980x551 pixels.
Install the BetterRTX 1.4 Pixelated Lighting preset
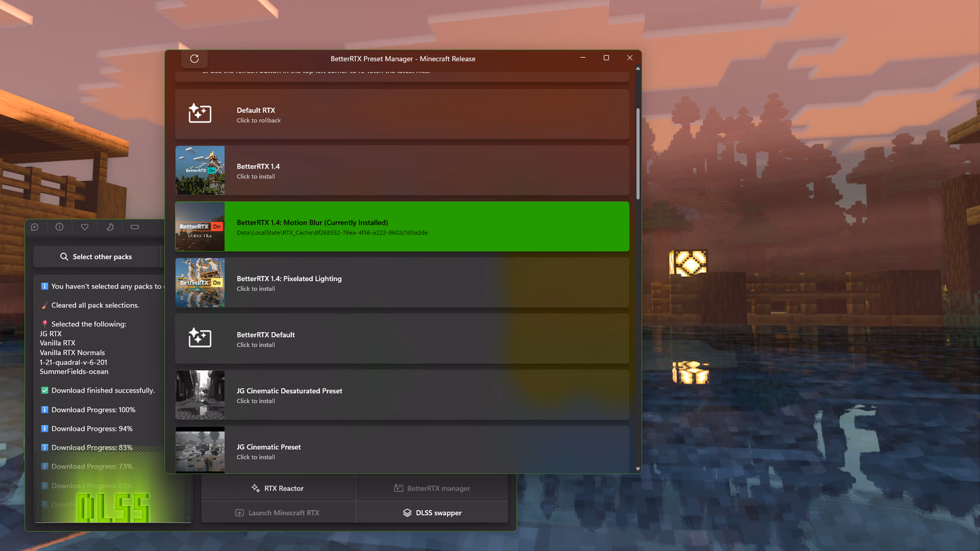pyautogui.click(x=402, y=282)
